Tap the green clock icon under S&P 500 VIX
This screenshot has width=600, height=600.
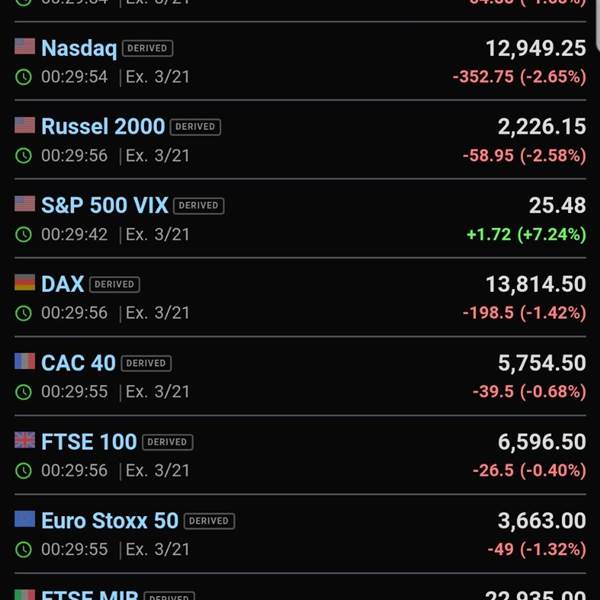23,235
